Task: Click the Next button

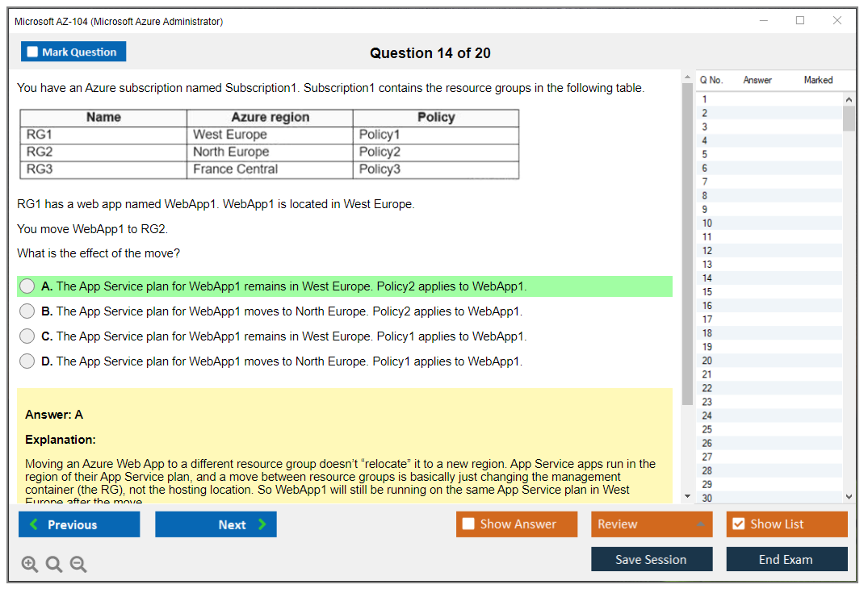Action: point(216,524)
